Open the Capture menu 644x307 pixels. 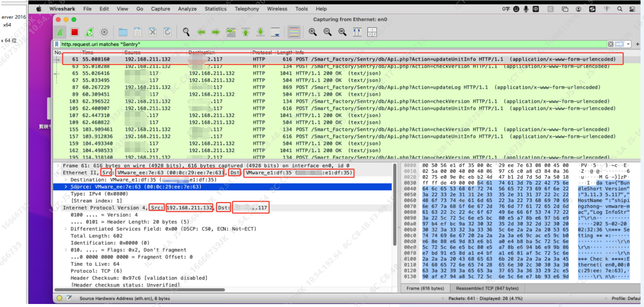coord(161,9)
